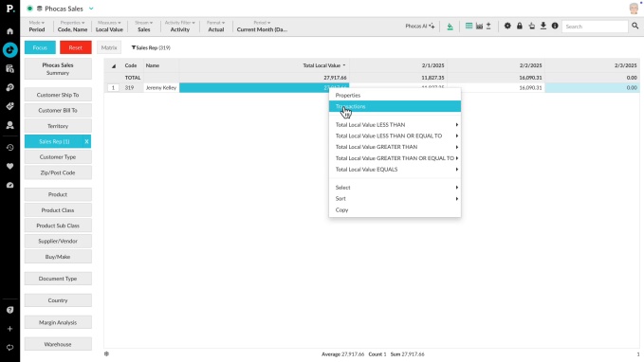Switch to chart view icon in toolbar

479,26
